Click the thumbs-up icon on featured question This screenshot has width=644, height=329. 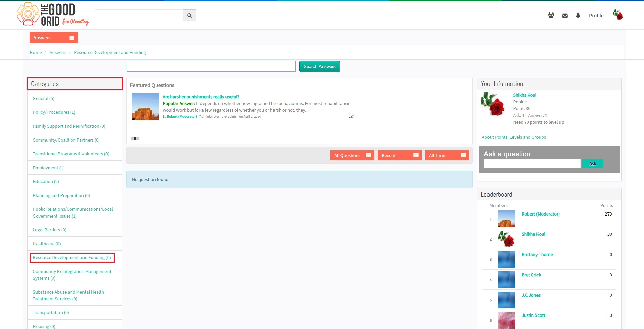click(353, 116)
